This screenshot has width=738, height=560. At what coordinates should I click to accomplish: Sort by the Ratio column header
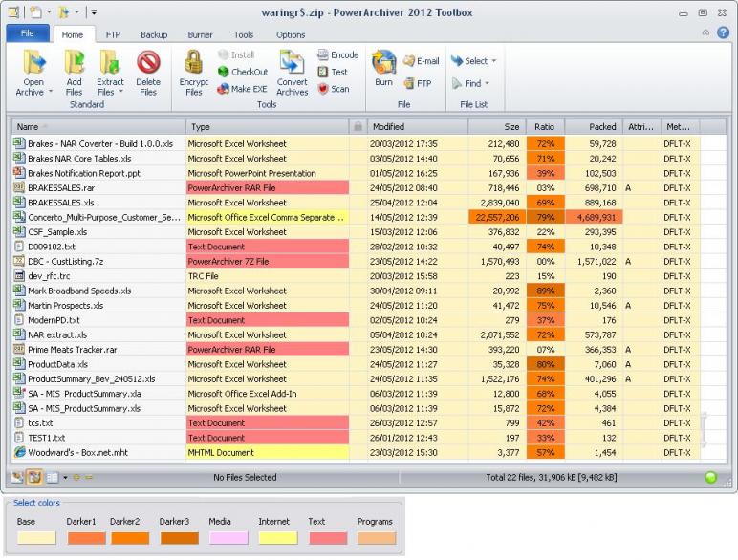[x=545, y=126]
